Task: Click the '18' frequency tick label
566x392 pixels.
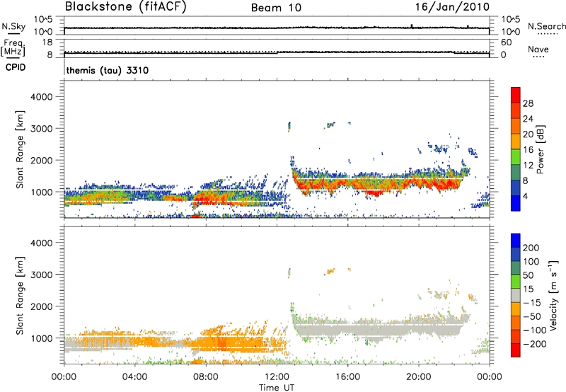Action: 47,42
